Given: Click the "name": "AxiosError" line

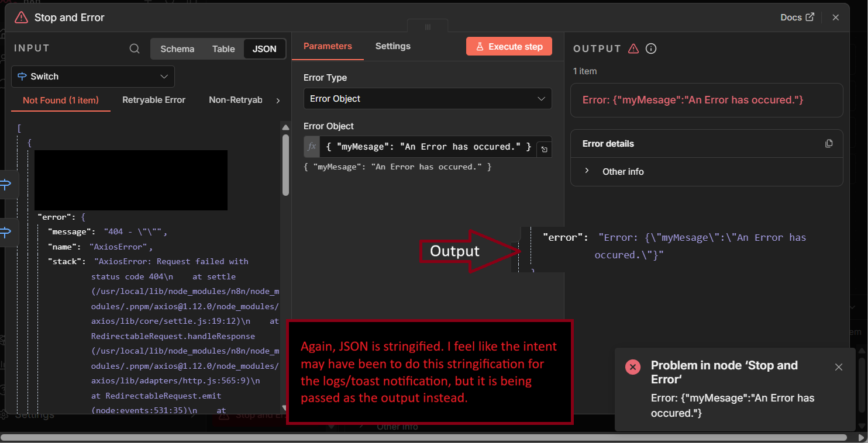Looking at the screenshot, I should point(100,247).
